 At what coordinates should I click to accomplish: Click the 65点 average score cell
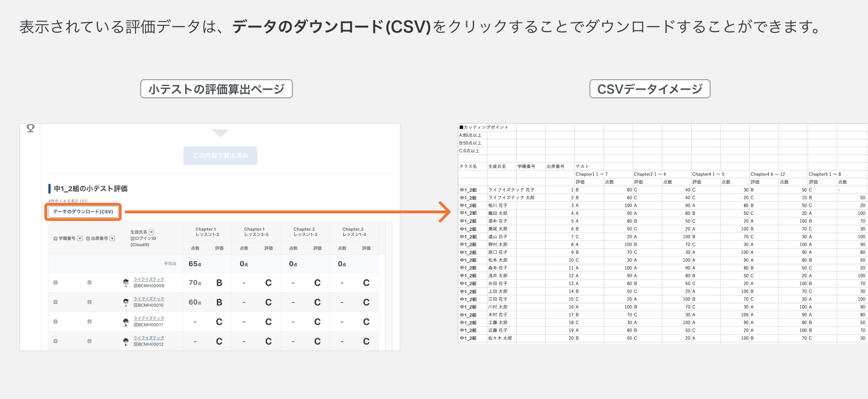click(x=195, y=264)
